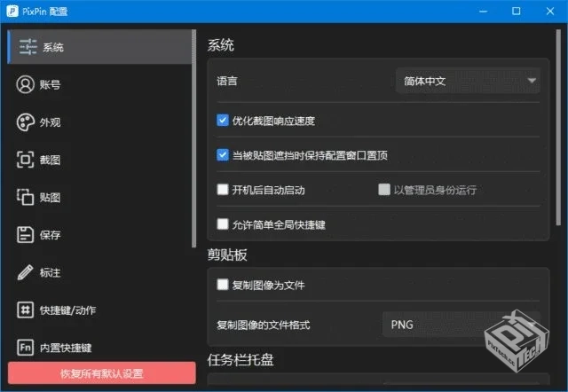Open 快捷键/动作 settings
Viewport: 568px width, 392px height.
click(x=67, y=310)
